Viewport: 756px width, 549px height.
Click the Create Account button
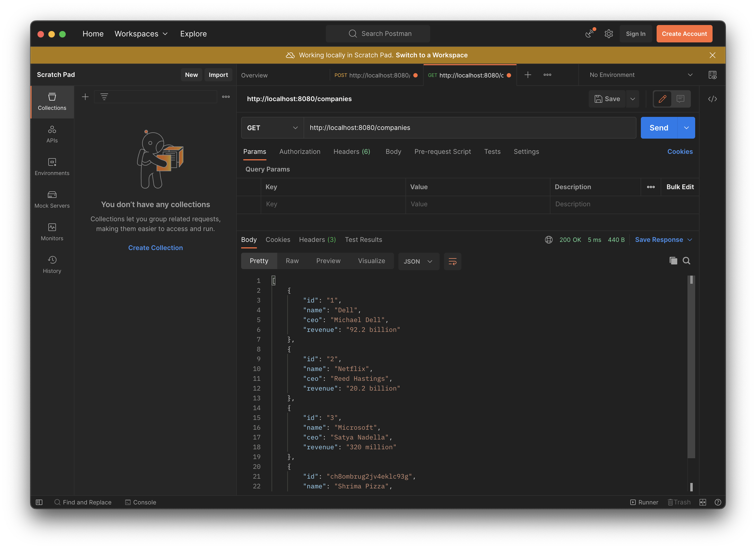click(x=684, y=33)
